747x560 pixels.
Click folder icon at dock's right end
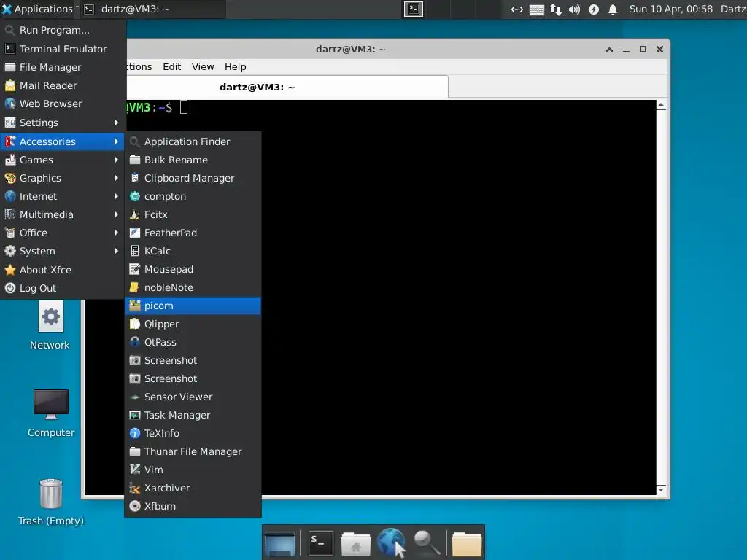pyautogui.click(x=466, y=543)
